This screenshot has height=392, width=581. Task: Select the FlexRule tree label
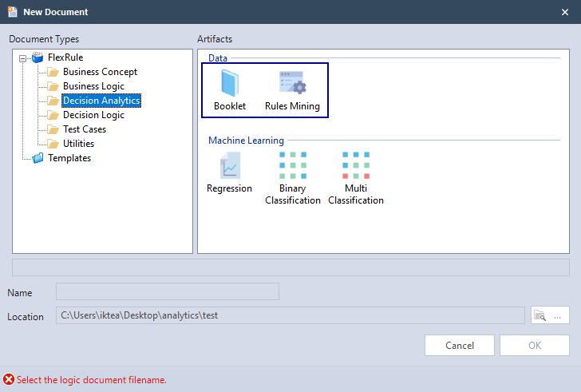tap(65, 57)
